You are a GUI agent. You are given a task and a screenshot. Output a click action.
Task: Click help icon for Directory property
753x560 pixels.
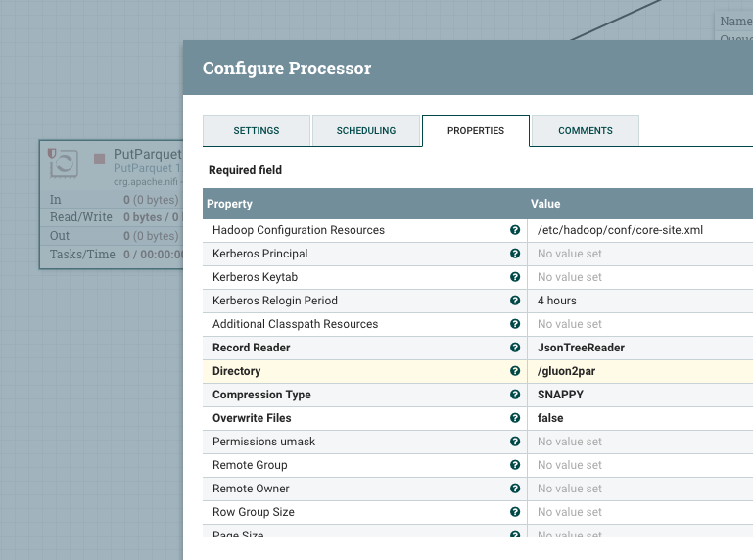515,371
